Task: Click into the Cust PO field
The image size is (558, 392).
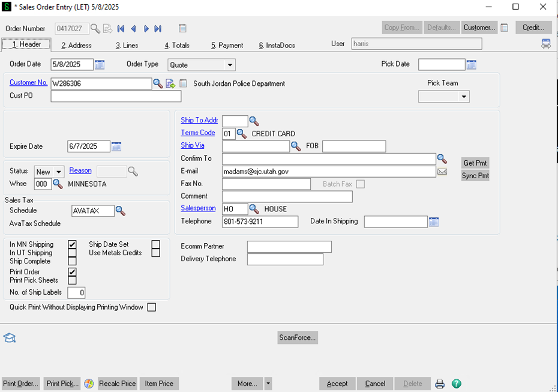Action: 116,96
